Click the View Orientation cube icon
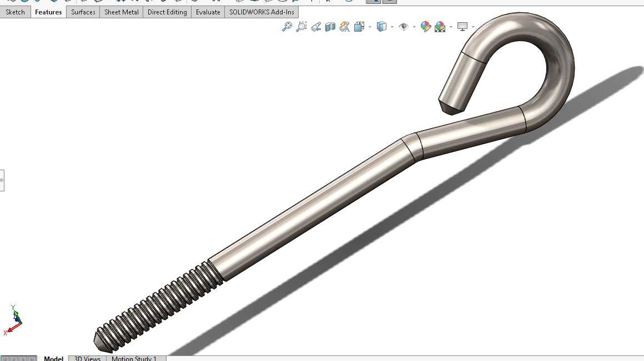644x361 pixels. [359, 27]
